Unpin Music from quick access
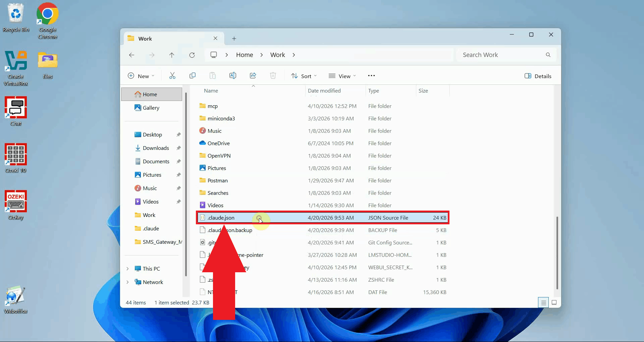Viewport: 644px width, 342px height. pos(178,188)
